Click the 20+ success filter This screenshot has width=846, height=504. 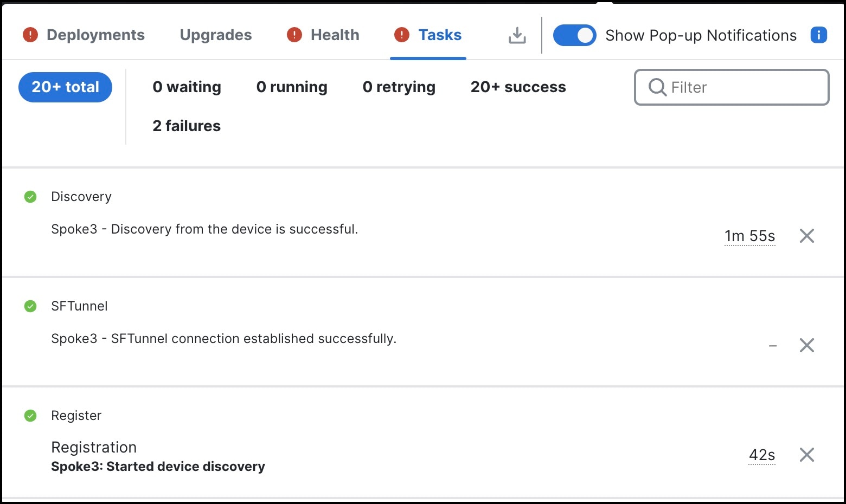(x=518, y=87)
